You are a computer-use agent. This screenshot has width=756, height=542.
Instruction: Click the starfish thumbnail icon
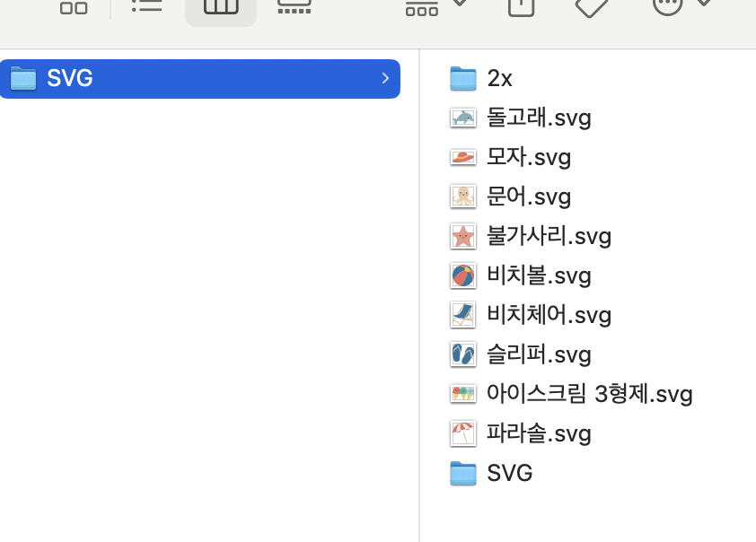(x=463, y=236)
